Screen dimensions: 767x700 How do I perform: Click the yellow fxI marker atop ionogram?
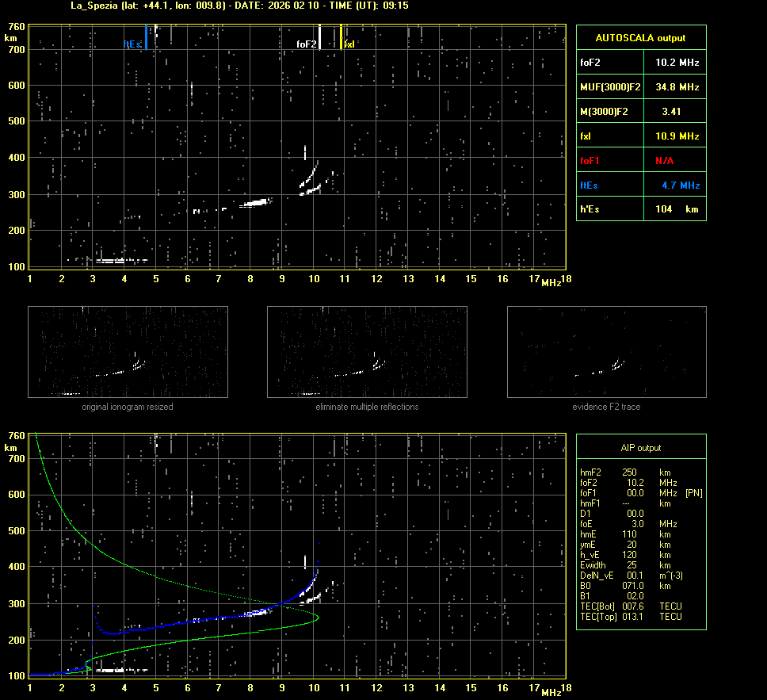point(342,37)
